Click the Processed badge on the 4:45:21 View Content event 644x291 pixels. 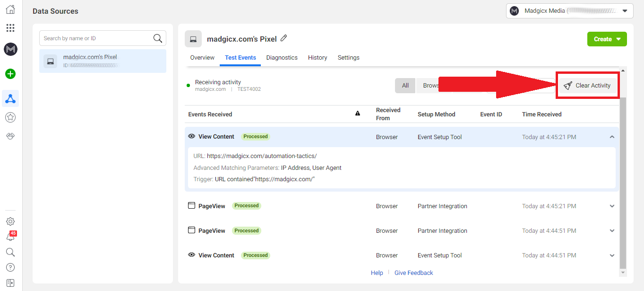tap(256, 136)
